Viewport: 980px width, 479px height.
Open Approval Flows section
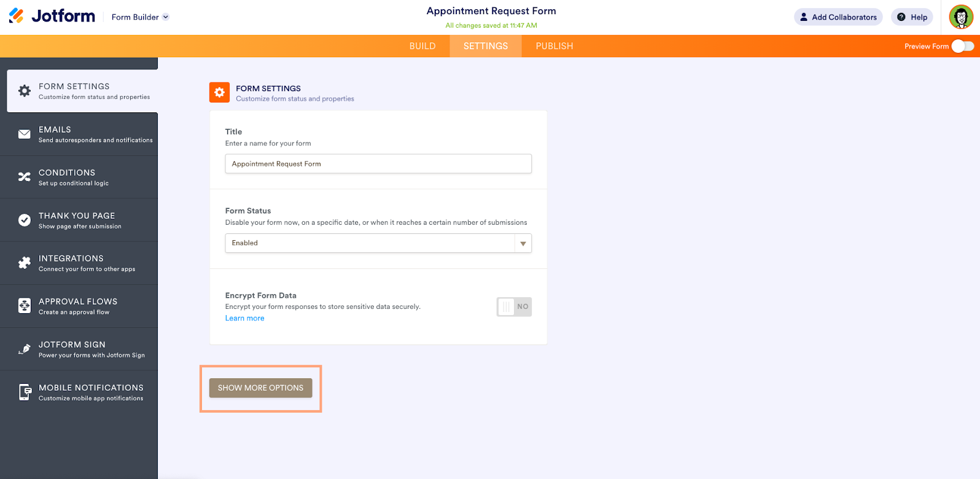point(79,306)
